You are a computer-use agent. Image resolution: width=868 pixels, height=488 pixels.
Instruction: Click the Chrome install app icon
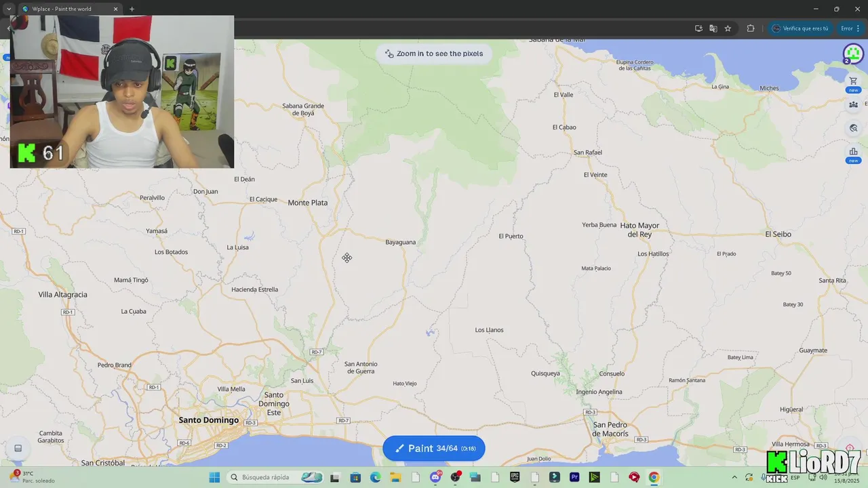click(698, 28)
